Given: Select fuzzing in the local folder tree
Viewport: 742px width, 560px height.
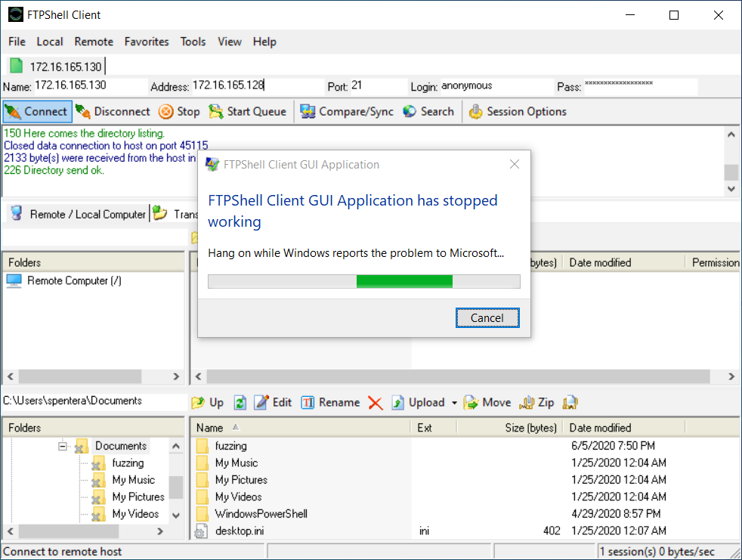Looking at the screenshot, I should pyautogui.click(x=128, y=463).
